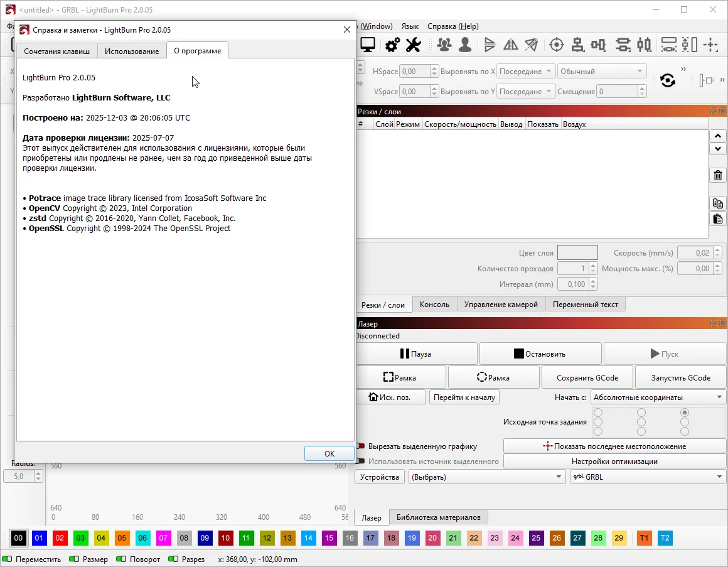Screen dimensions: 728x567
Task: Click the trash icon to delete layer
Action: tap(718, 175)
